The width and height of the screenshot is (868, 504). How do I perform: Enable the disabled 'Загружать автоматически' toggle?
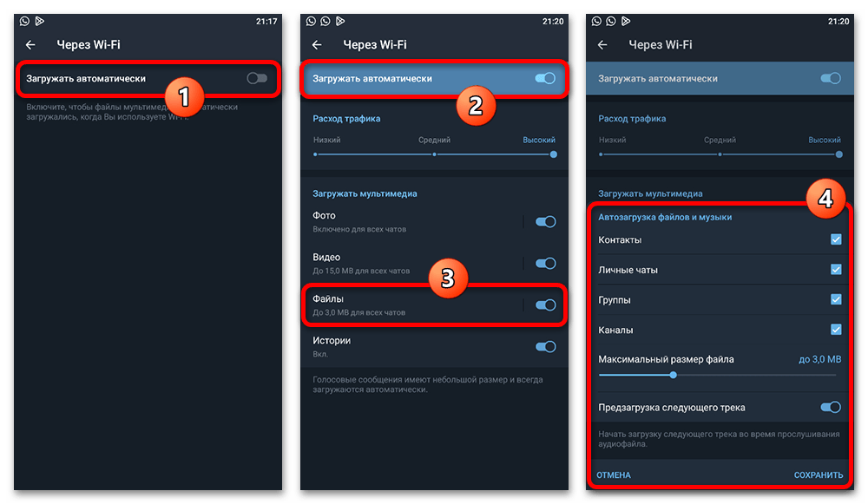[x=257, y=79]
